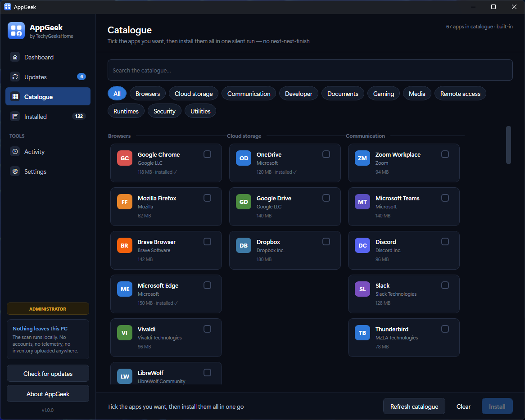Viewport: 525px width, 420px height.
Task: Tick the Vivaldi checkbox
Action: (207, 329)
